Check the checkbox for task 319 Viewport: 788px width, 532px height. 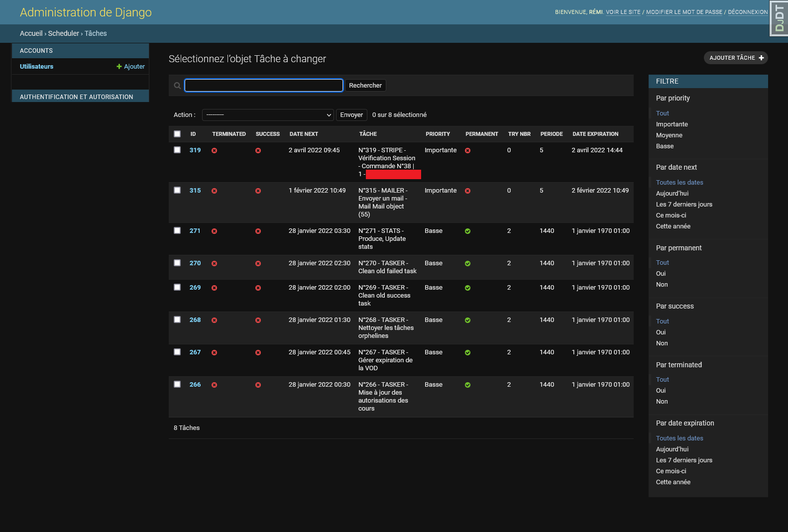(x=177, y=150)
